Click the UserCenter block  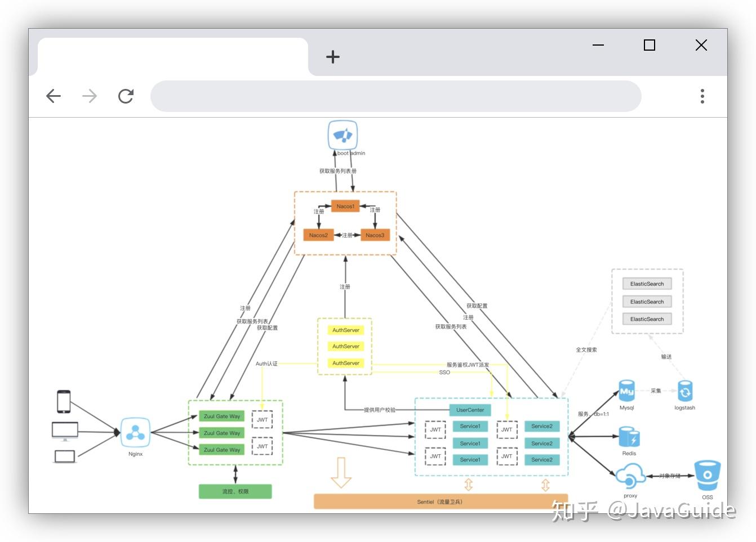[470, 410]
